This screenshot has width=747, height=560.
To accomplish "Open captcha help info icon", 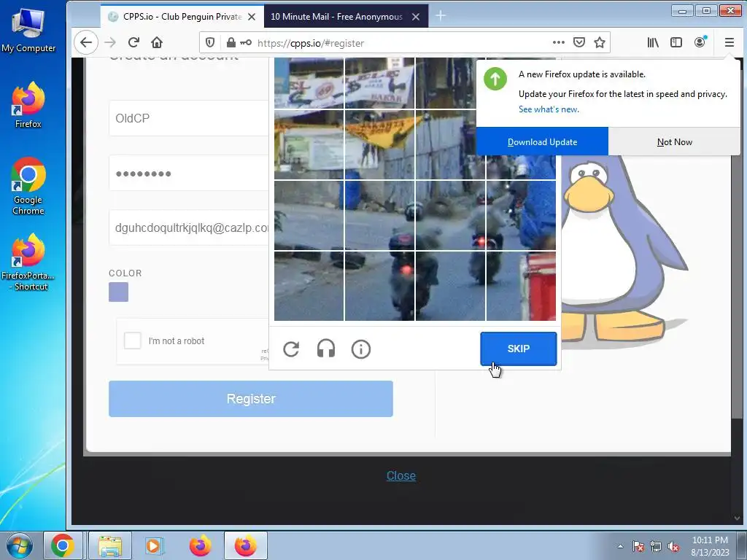I will pos(360,349).
